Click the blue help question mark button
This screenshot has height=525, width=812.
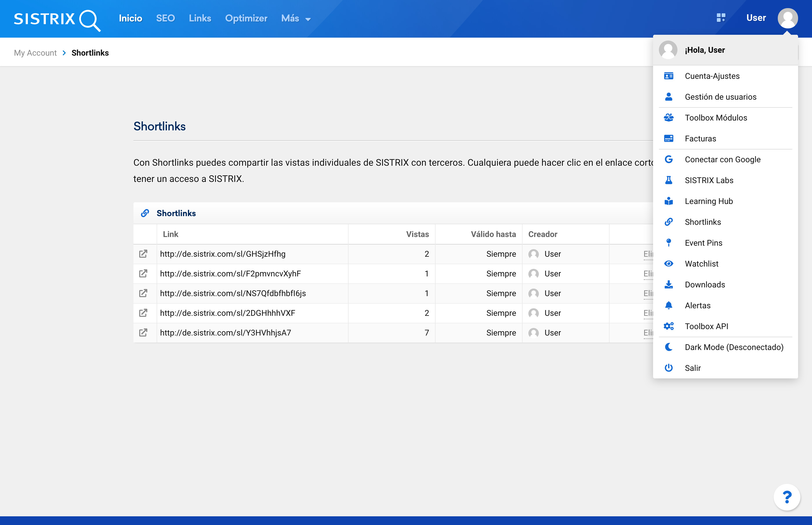pos(787,497)
